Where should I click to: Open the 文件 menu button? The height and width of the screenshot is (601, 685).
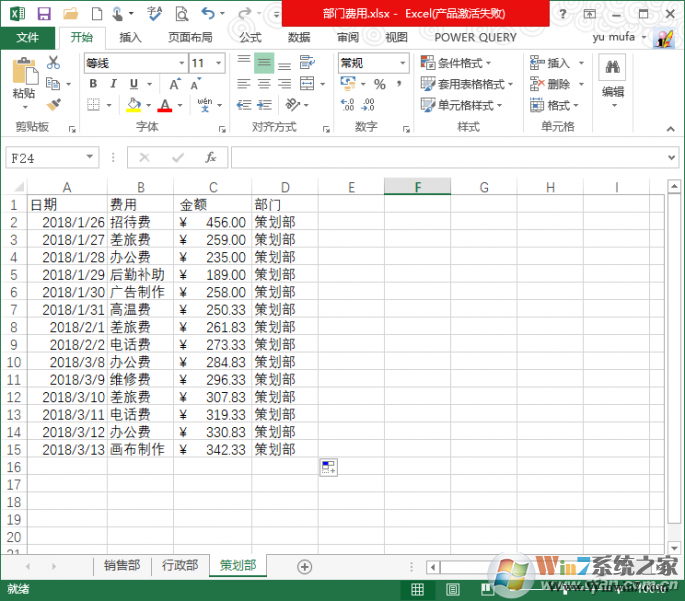[27, 37]
